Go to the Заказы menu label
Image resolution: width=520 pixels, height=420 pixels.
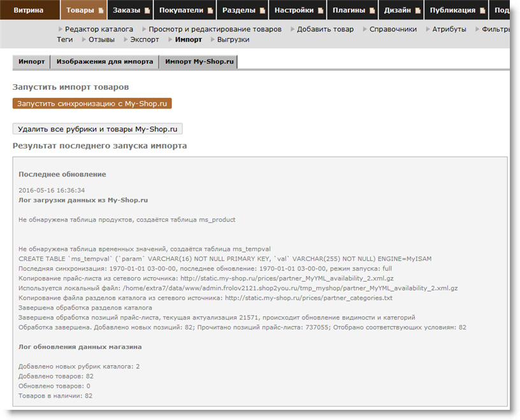(126, 10)
